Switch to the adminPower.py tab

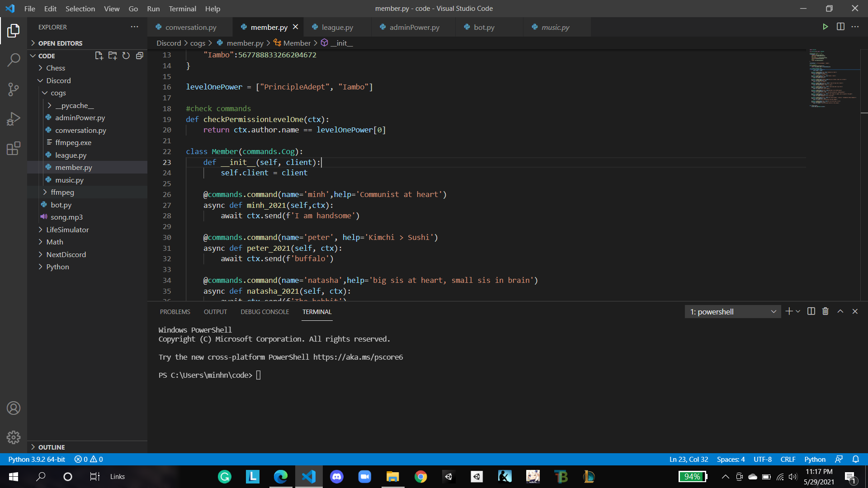pos(414,28)
